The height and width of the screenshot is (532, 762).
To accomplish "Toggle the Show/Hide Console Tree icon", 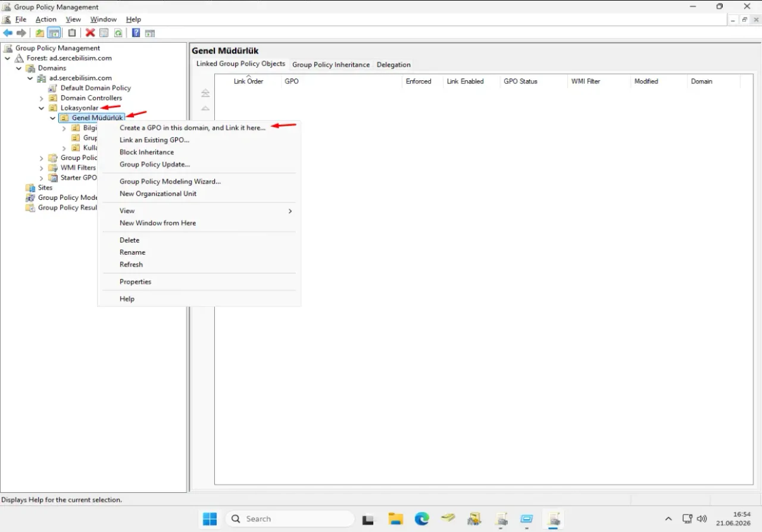I will [x=54, y=33].
